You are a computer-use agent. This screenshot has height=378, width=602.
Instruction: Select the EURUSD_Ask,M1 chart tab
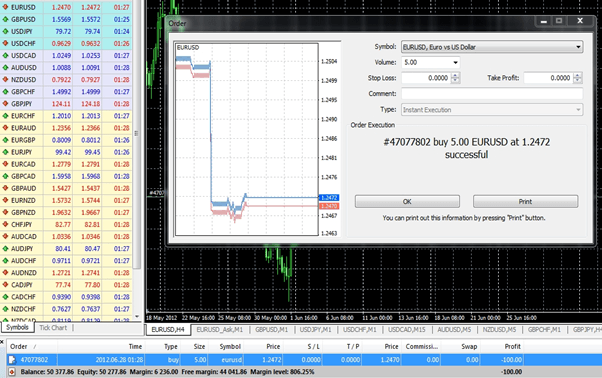click(220, 330)
